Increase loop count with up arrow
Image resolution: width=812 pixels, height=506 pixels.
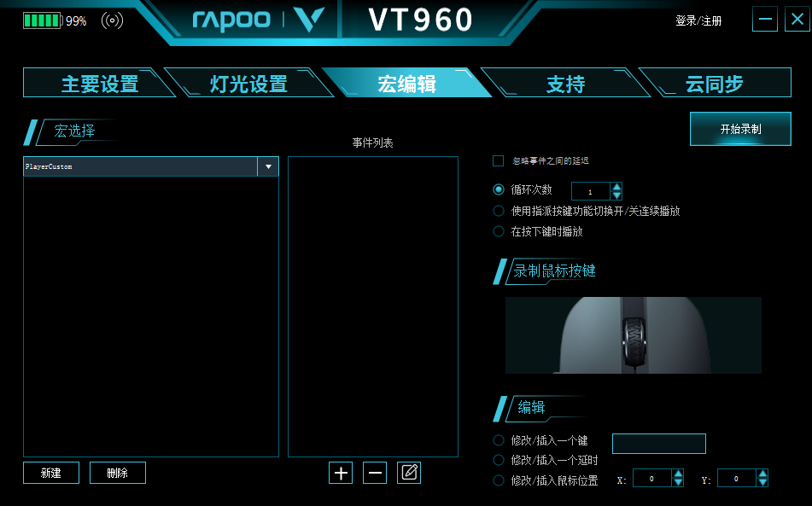click(x=616, y=187)
